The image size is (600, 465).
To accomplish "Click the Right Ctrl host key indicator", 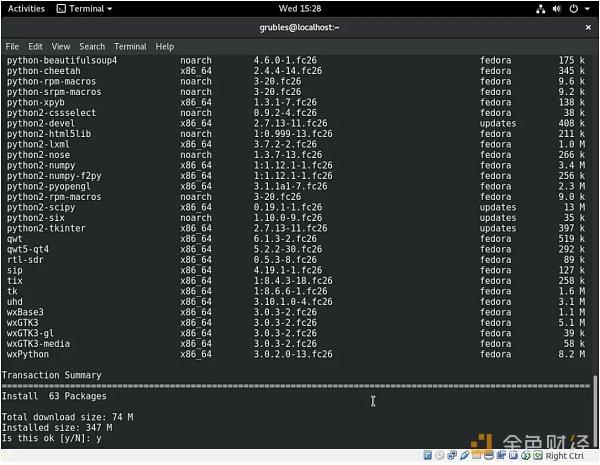I will click(x=564, y=456).
